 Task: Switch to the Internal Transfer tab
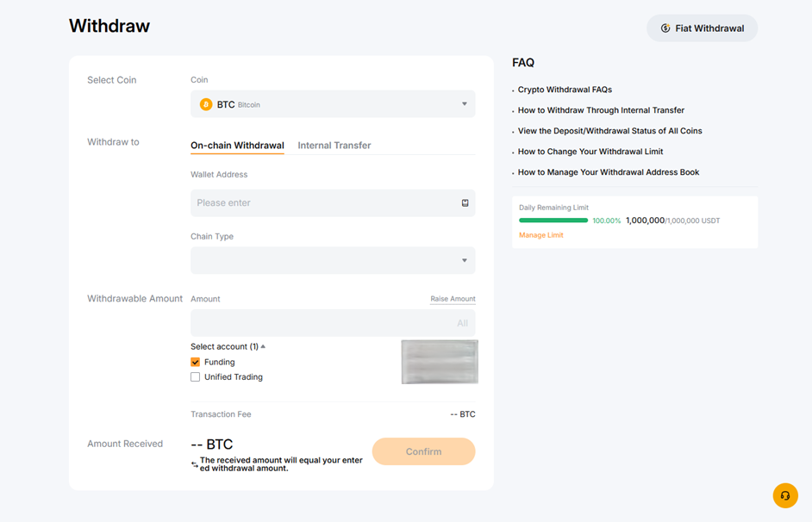tap(334, 146)
